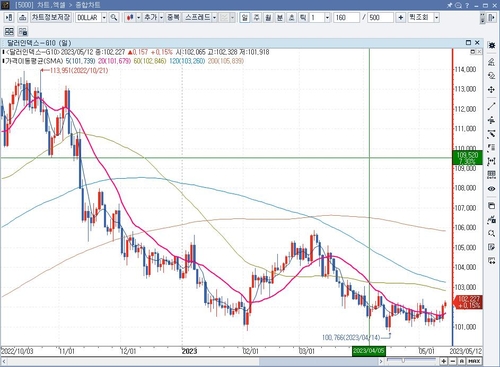Click the Fibonacci retracement tool icon
The width and height of the screenshot is (500, 367).
[491, 148]
